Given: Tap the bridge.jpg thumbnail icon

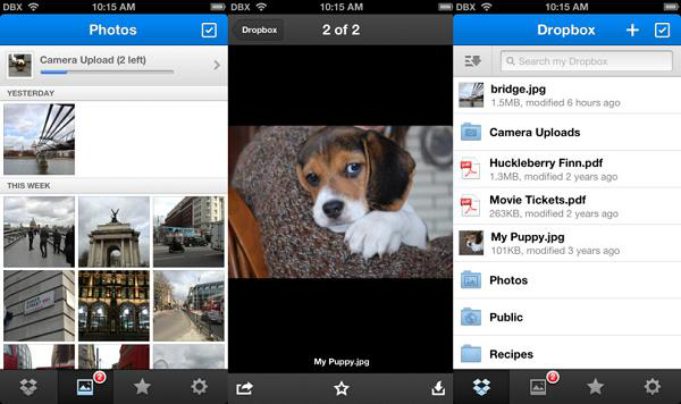Looking at the screenshot, I should click(x=471, y=95).
